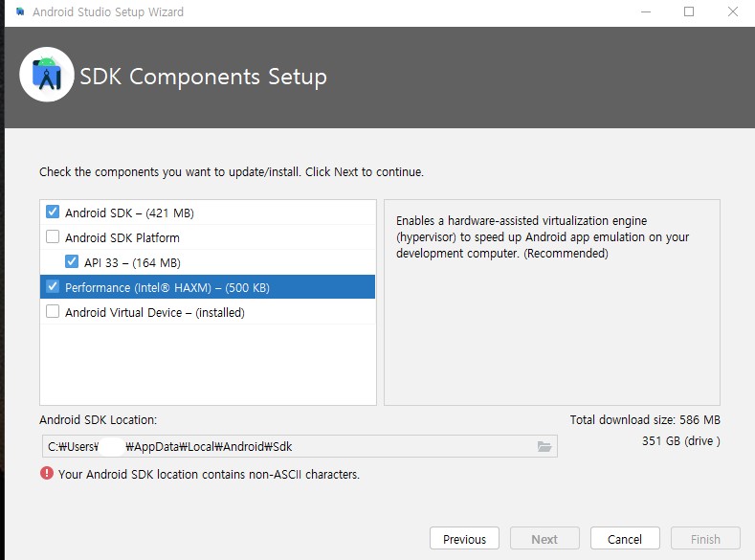Click the red error warning icon
This screenshot has width=755, height=560.
(x=47, y=473)
